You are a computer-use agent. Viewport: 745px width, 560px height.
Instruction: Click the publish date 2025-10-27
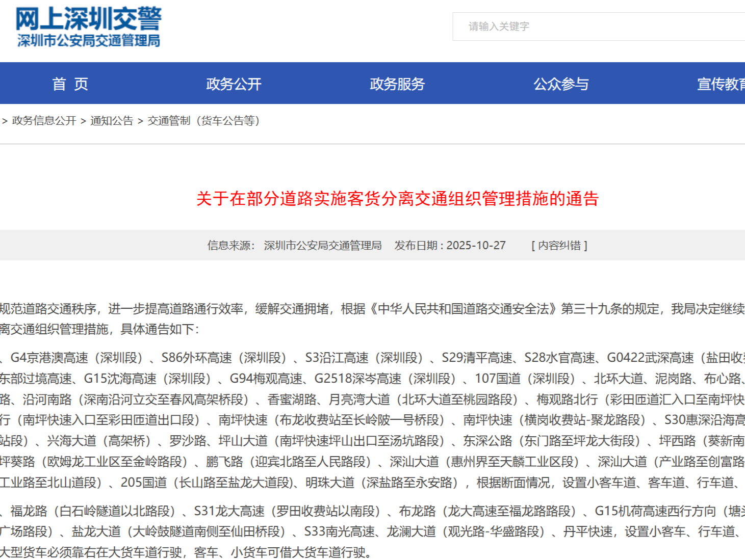pyautogui.click(x=476, y=246)
